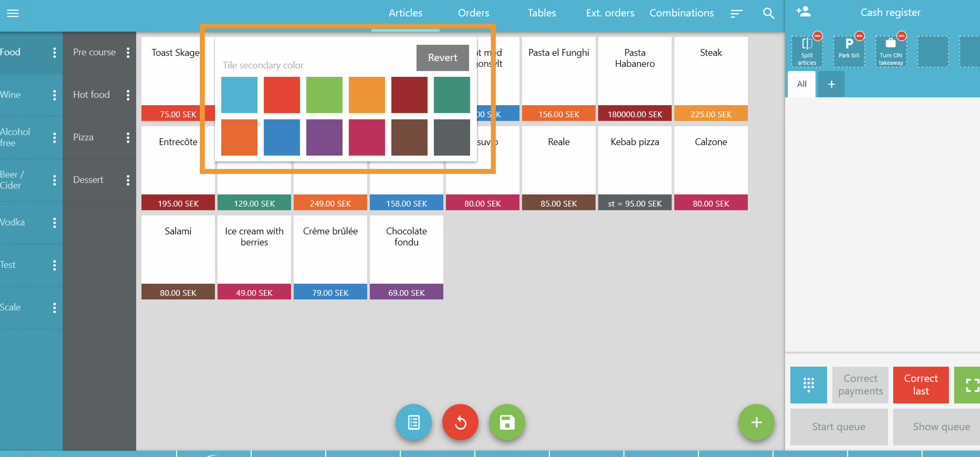Click the Revert button
The height and width of the screenshot is (457, 980).
pyautogui.click(x=442, y=57)
